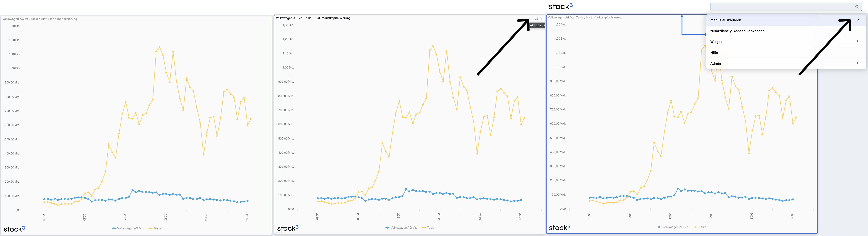Open the Widget submenu

pos(786,42)
